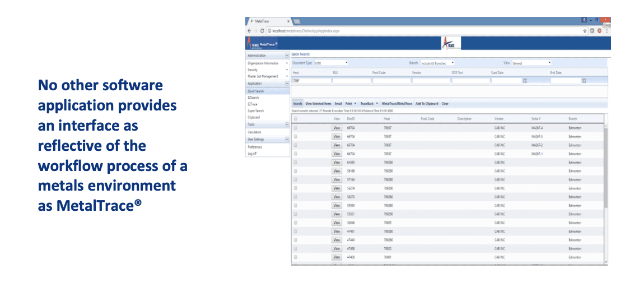
Task: Click the Heat search input field
Action: click(312, 81)
